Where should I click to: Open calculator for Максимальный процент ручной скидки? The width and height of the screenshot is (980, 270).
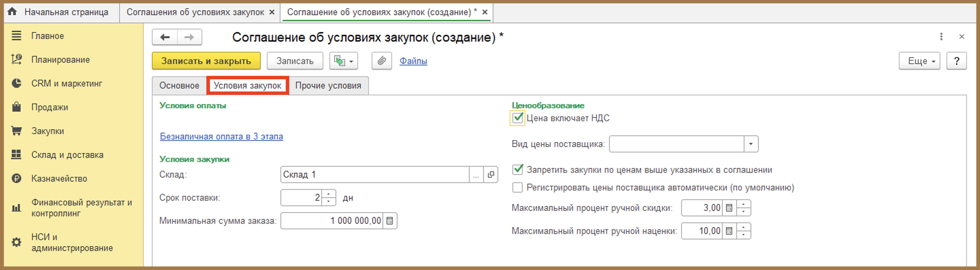[x=729, y=208]
